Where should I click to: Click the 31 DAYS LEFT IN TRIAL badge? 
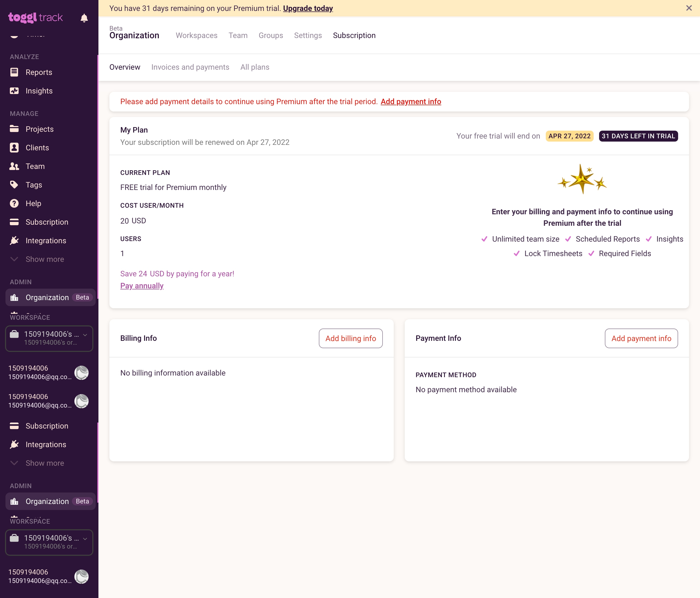[638, 136]
